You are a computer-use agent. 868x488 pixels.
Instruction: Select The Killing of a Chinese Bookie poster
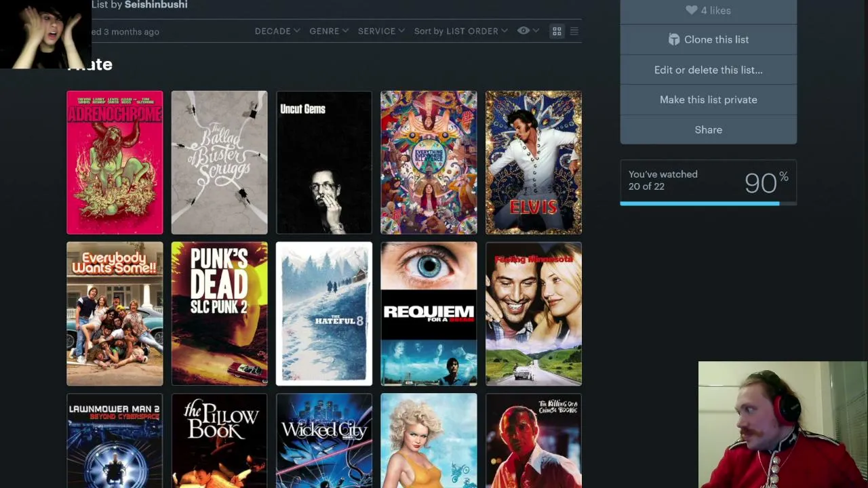[534, 441]
